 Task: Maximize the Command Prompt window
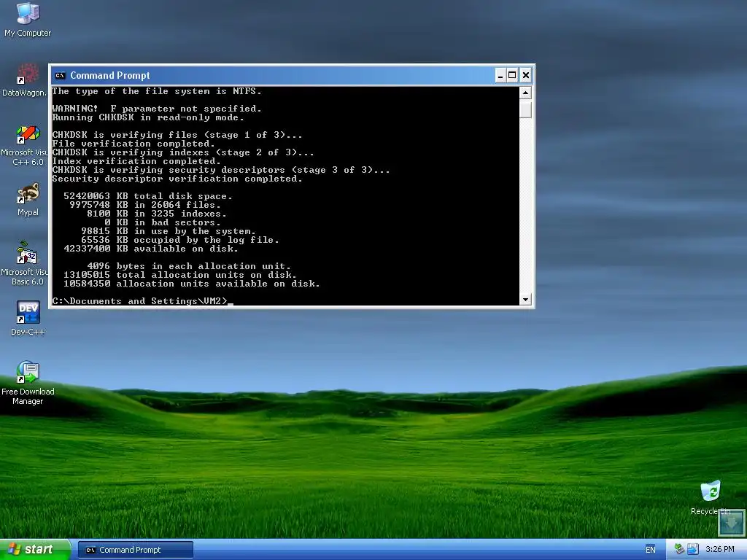512,75
